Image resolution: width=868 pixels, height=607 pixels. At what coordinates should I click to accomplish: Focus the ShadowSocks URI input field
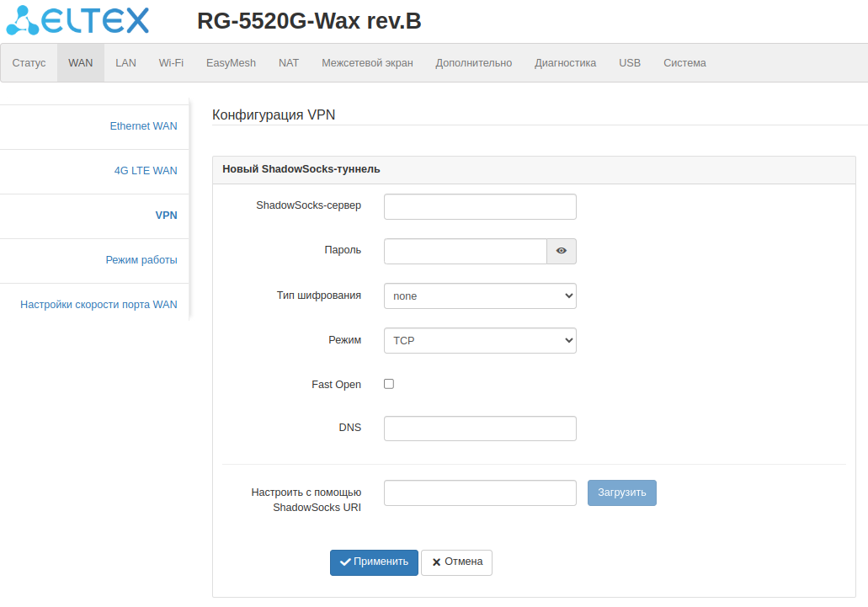[480, 493]
